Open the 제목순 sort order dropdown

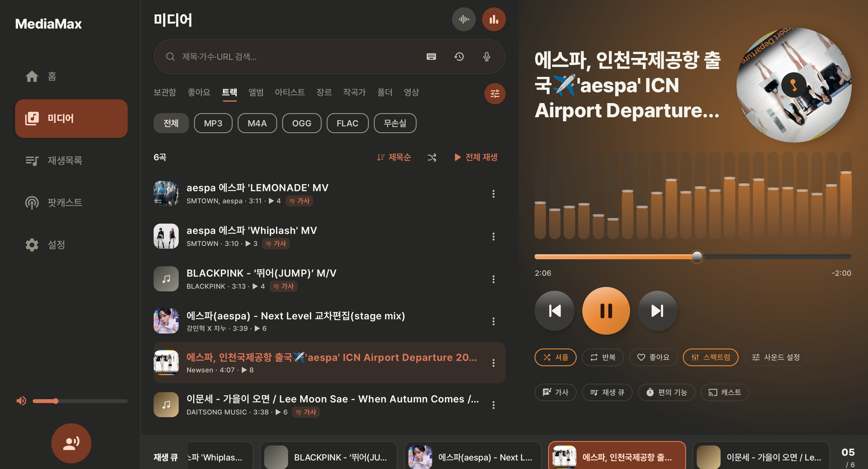click(394, 157)
